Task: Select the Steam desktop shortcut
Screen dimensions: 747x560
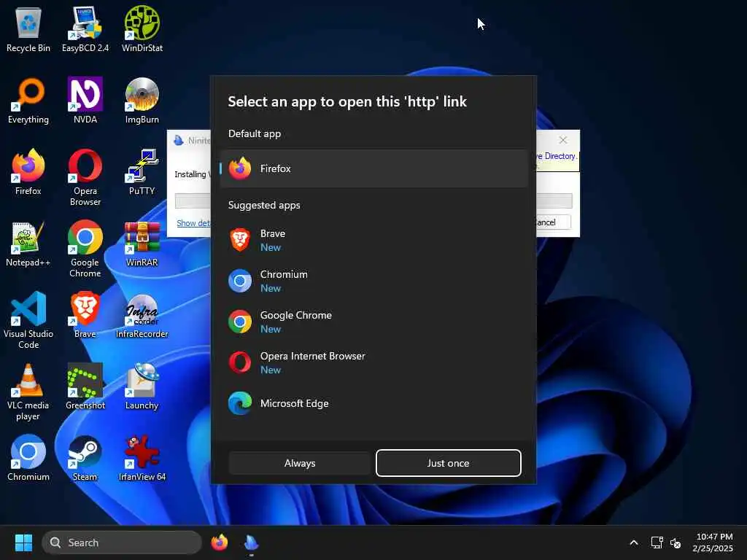Action: click(x=85, y=458)
